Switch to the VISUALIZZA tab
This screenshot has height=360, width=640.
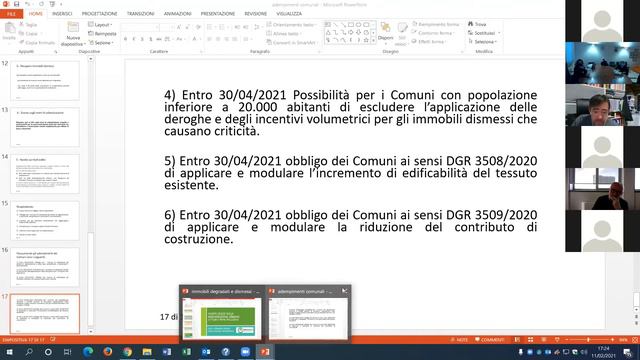click(x=289, y=14)
